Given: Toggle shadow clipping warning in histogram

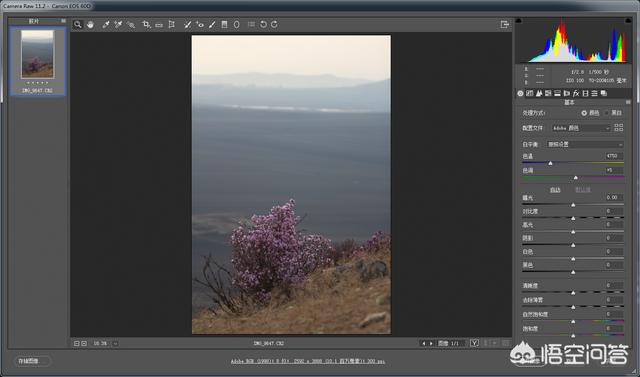Looking at the screenshot, I should pos(518,20).
